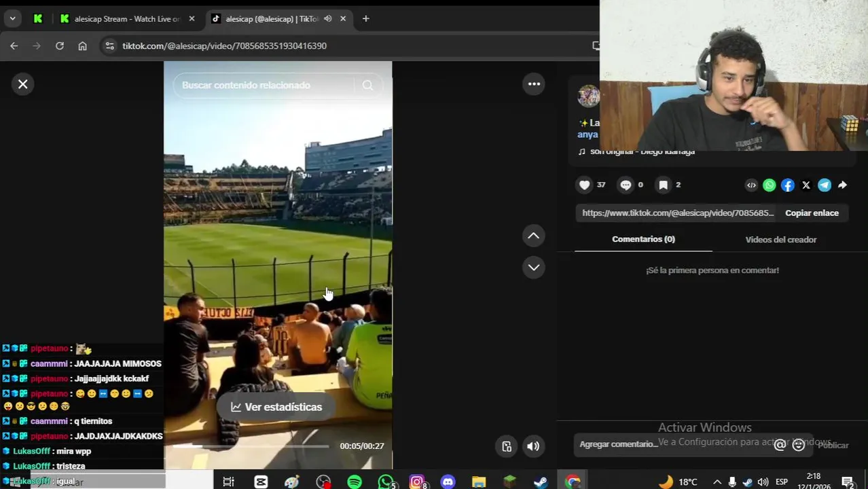This screenshot has width=868, height=489.
Task: Go back in browser history
Action: coord(14,46)
